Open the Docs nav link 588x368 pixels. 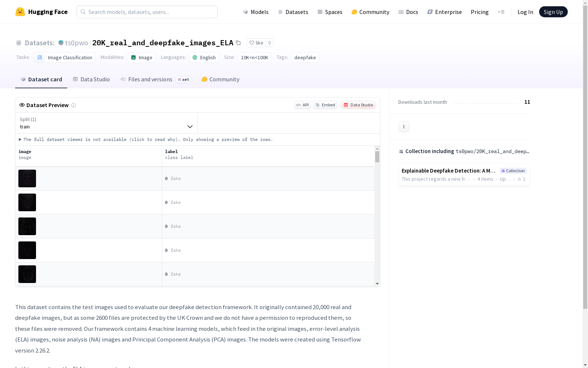click(x=408, y=12)
